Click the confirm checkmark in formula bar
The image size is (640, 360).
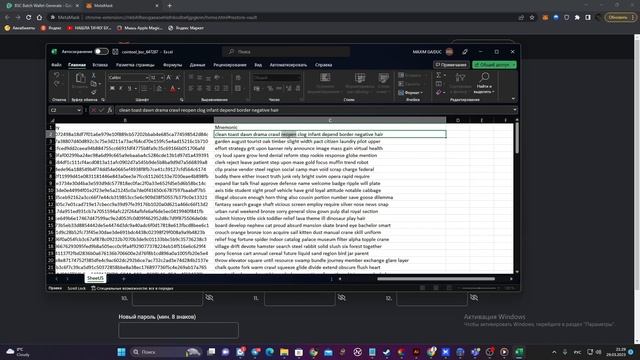[101, 110]
